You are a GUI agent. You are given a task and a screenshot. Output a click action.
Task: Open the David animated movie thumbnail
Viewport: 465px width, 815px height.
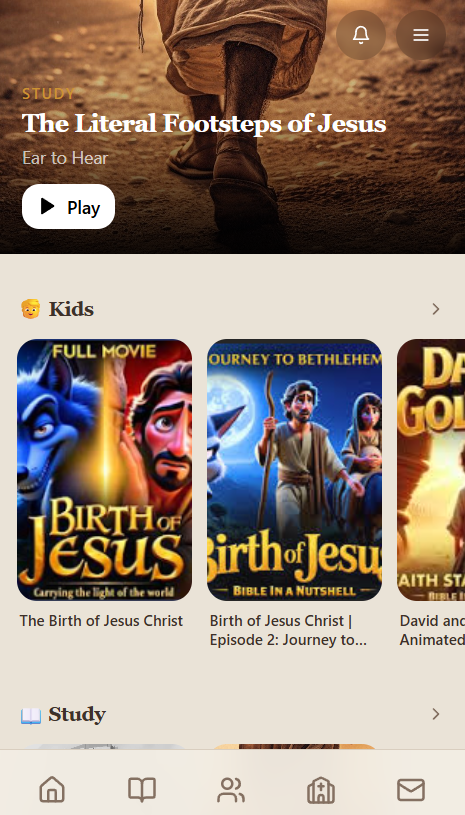(431, 470)
